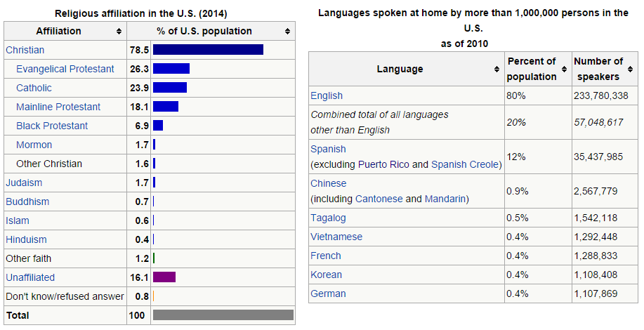Click the purple Unaffiliated bar
The width and height of the screenshot is (644, 330).
[164, 277]
